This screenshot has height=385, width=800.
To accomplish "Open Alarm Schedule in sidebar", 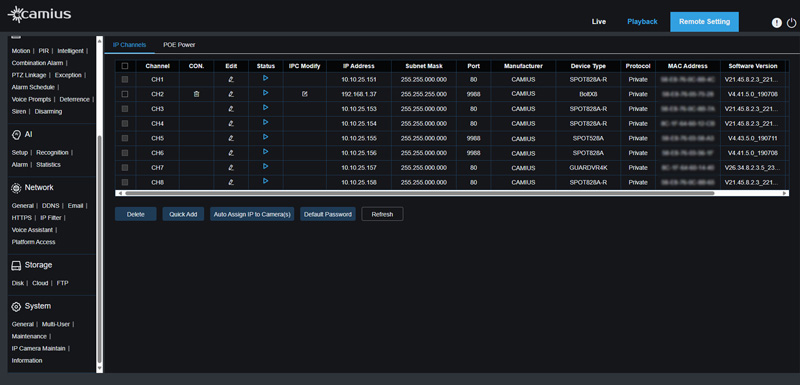I will click(x=33, y=87).
